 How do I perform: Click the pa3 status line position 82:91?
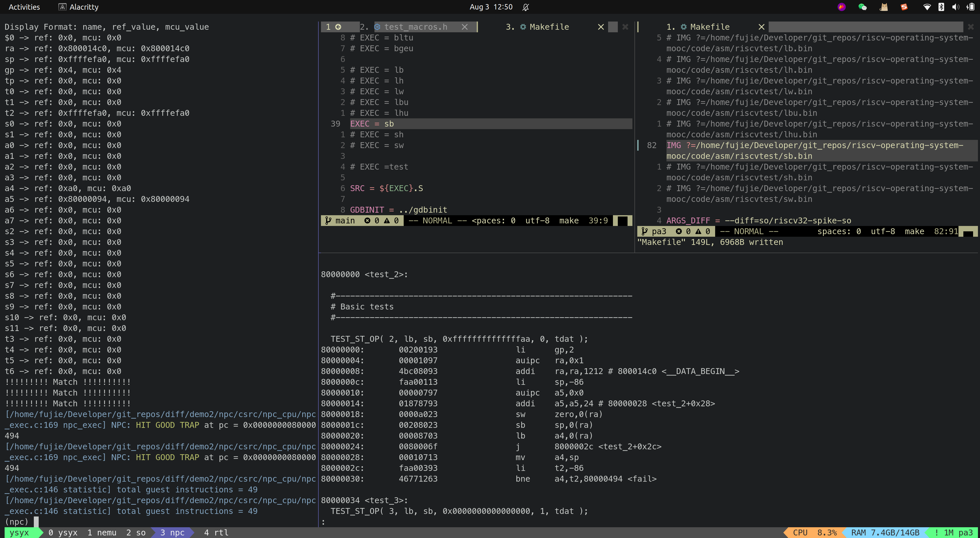click(x=946, y=231)
